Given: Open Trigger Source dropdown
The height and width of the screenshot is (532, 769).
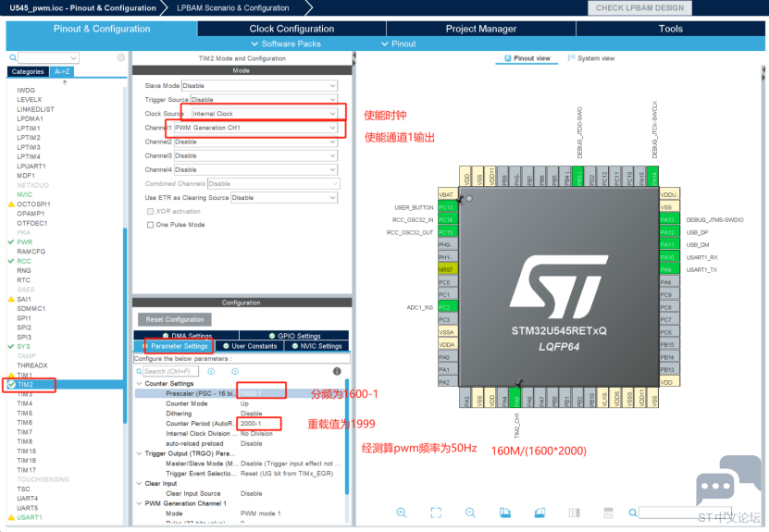Looking at the screenshot, I should click(x=264, y=100).
